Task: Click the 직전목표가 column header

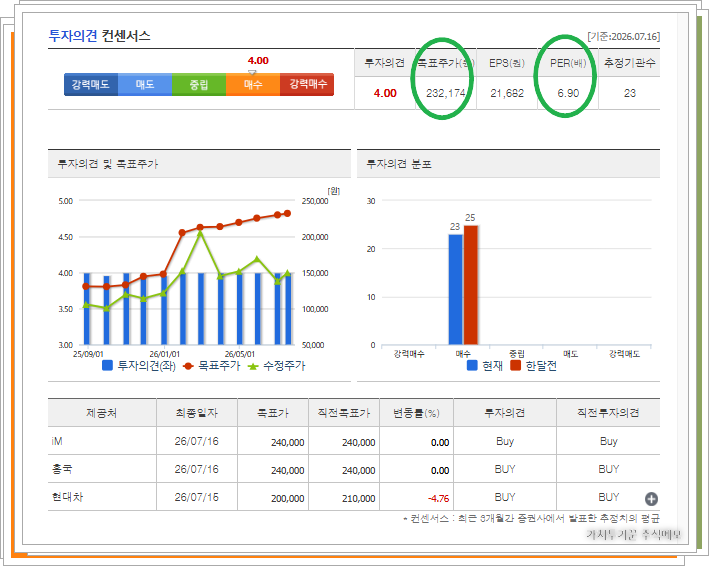Action: (x=344, y=413)
